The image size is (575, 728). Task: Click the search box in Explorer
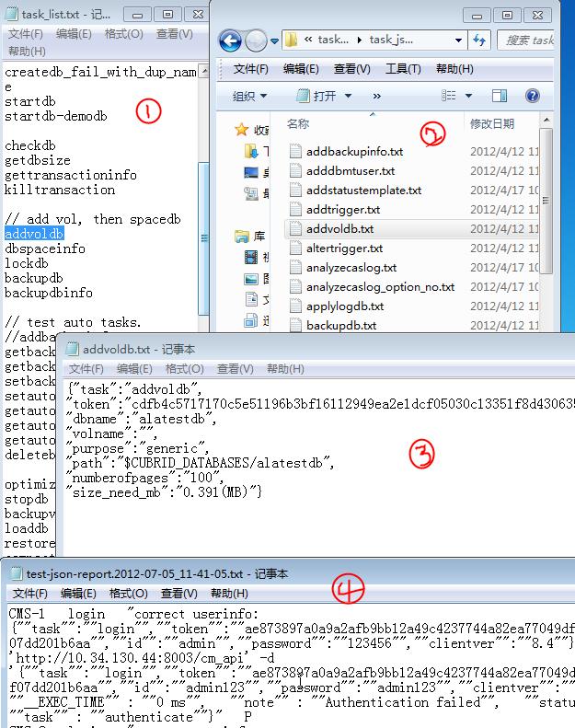pyautogui.click(x=527, y=40)
